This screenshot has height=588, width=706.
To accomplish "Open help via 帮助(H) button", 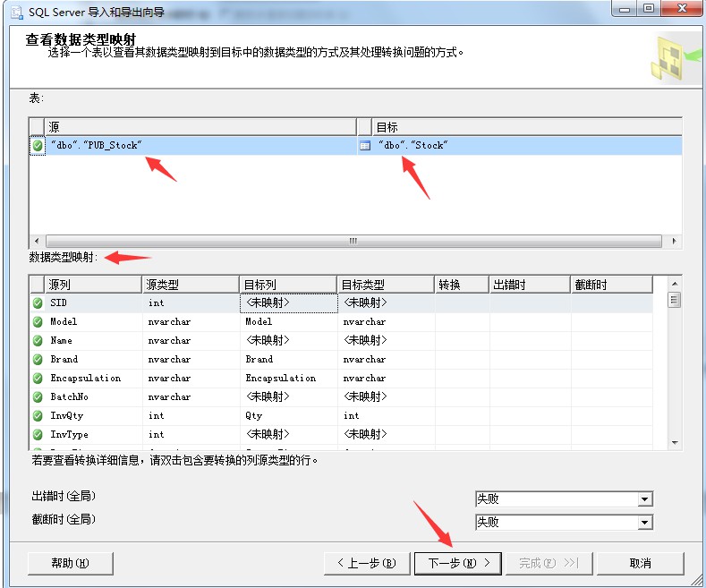I will [71, 563].
